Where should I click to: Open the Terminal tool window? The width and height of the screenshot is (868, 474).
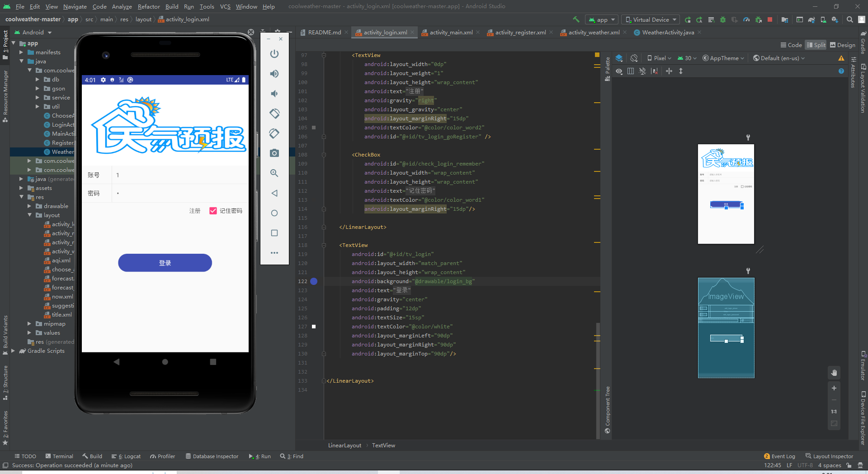59,456
